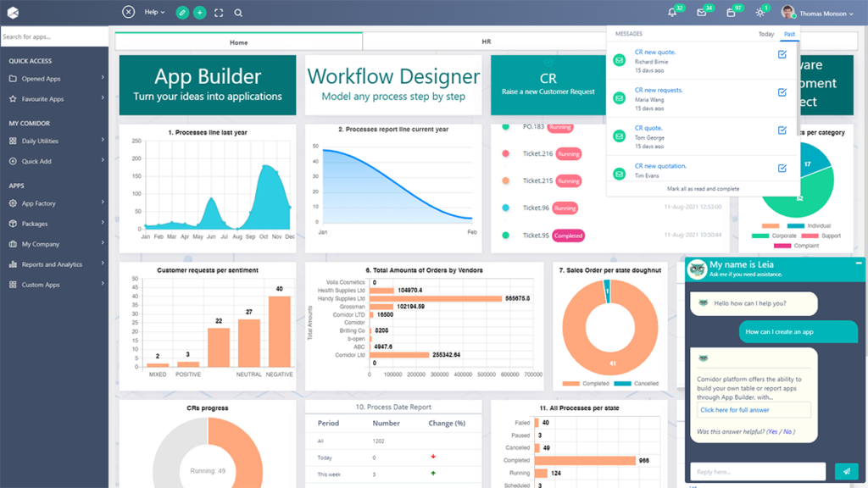Minimize the Leia chatbot window
The image size is (868, 488).
pos(859,263)
